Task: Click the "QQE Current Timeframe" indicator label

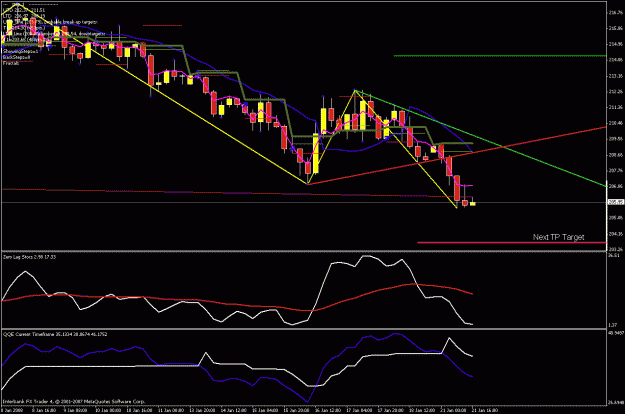Action: click(x=55, y=334)
